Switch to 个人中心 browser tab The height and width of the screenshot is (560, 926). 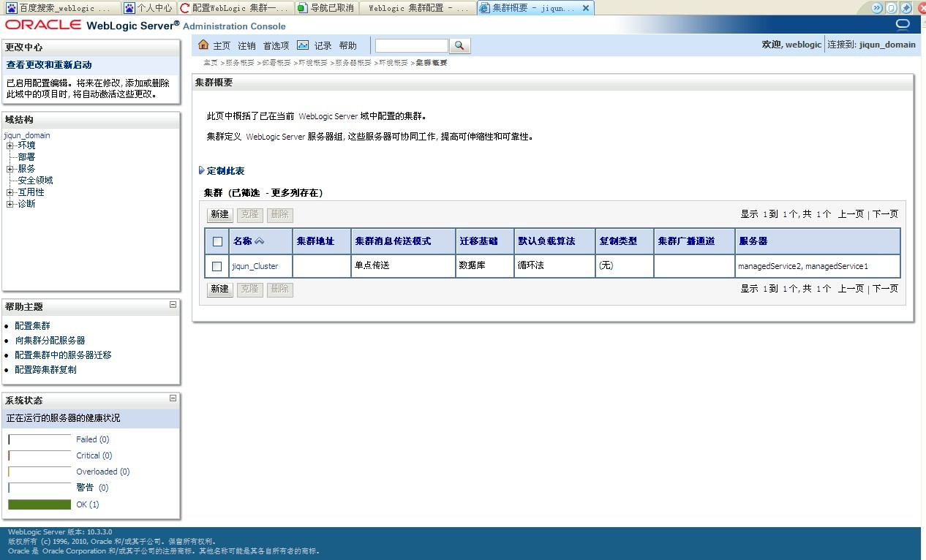[x=148, y=8]
